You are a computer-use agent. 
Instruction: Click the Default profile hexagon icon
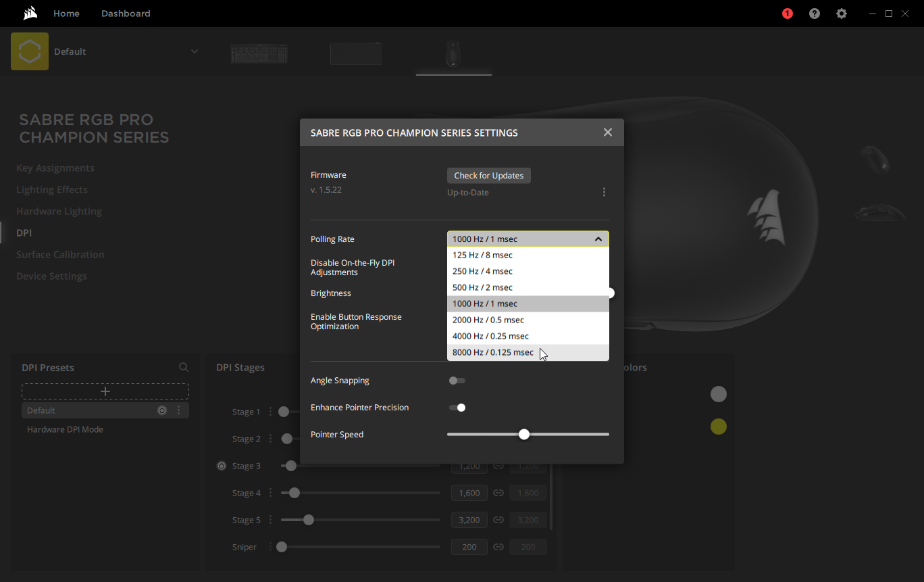pyautogui.click(x=30, y=51)
